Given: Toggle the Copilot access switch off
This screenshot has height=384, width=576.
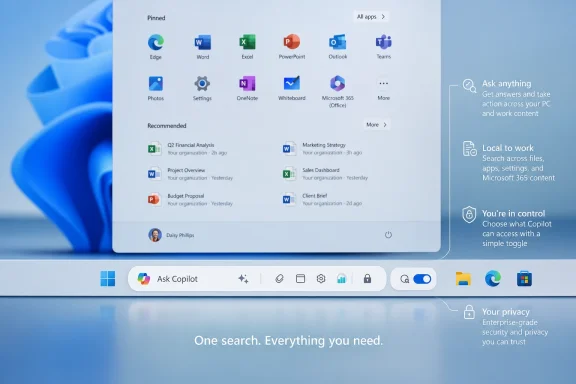Looking at the screenshot, I should click(x=422, y=279).
